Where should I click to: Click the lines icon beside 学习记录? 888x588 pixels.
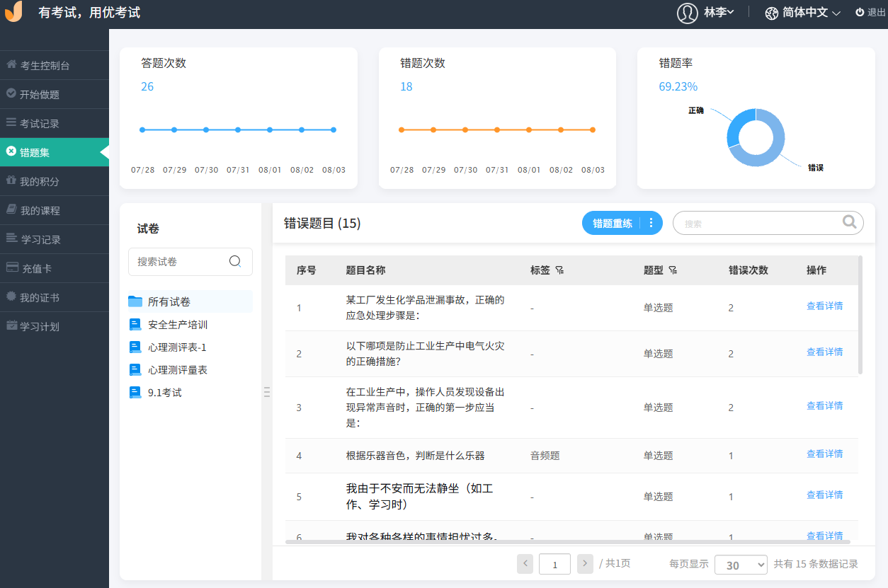pyautogui.click(x=11, y=238)
